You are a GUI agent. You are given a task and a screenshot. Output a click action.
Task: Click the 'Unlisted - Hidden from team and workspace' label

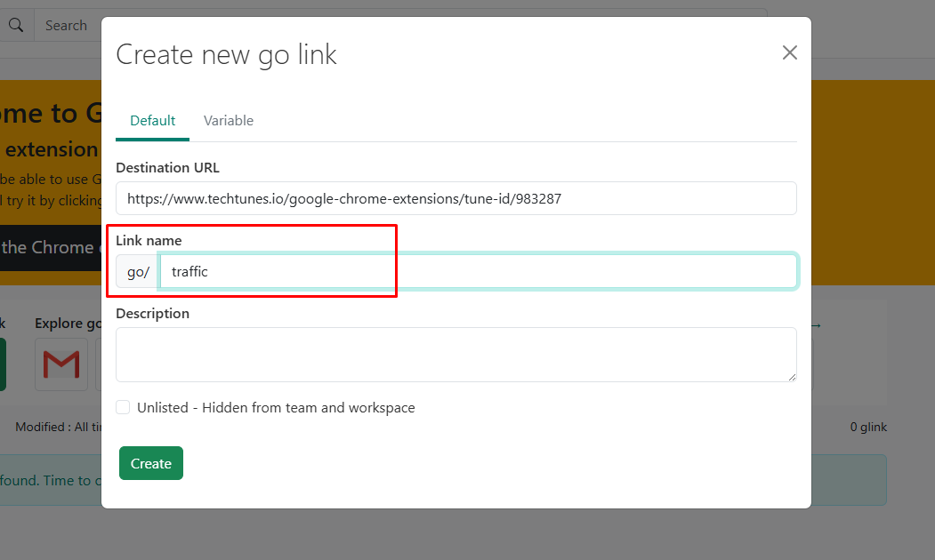(x=276, y=407)
